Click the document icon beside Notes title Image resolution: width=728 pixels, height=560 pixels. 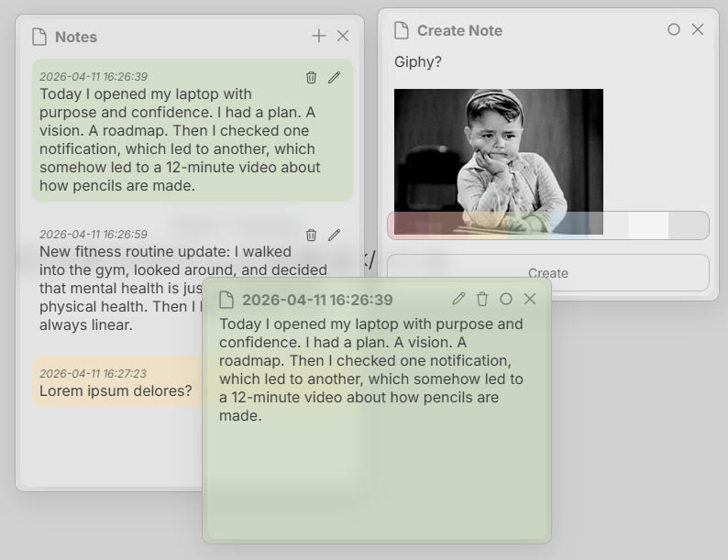[39, 37]
